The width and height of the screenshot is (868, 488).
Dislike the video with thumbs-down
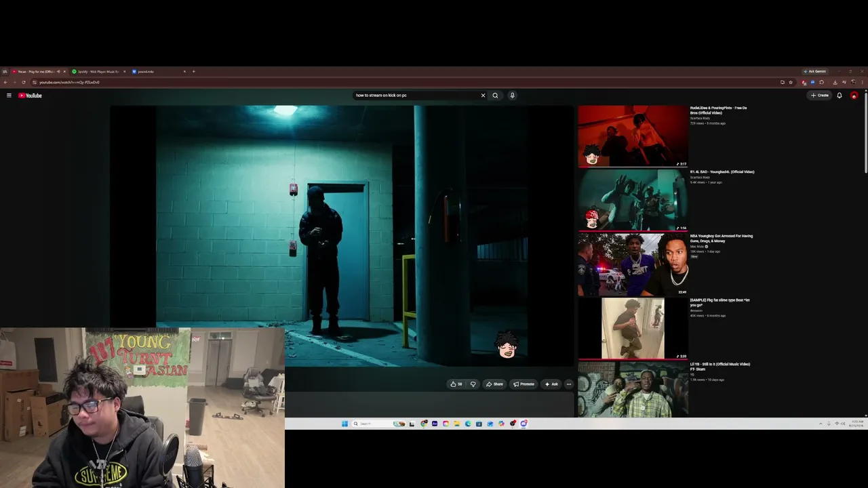473,384
